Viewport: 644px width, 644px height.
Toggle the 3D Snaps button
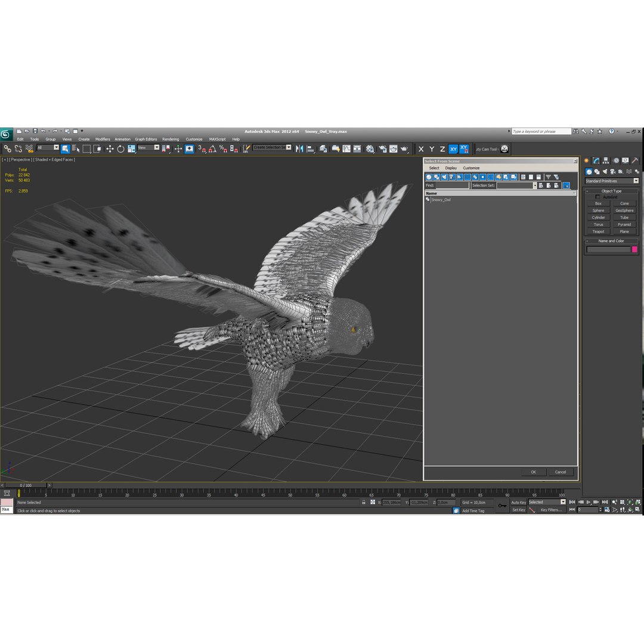click(x=202, y=148)
